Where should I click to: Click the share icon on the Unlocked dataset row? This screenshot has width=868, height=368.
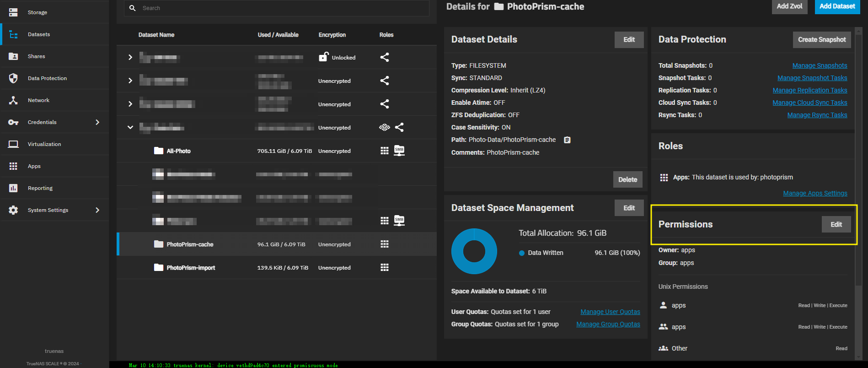click(385, 57)
